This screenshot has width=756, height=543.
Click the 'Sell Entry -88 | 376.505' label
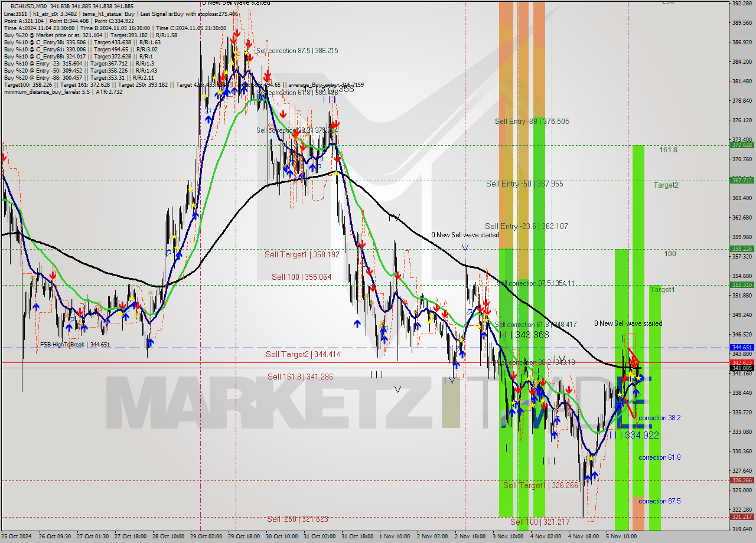[532, 122]
